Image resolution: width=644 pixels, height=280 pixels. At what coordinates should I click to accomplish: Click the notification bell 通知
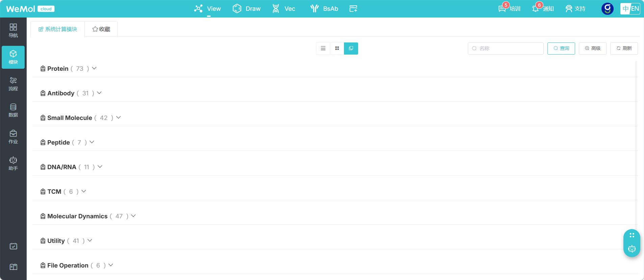coord(543,8)
